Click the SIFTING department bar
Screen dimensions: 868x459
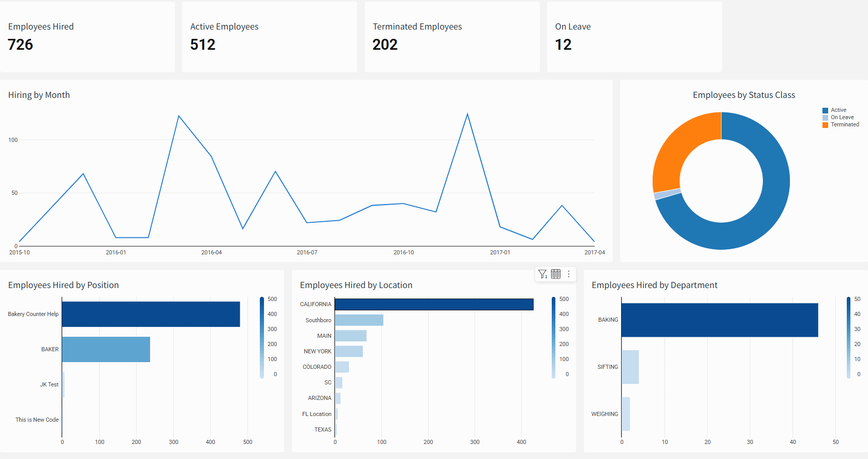point(630,367)
